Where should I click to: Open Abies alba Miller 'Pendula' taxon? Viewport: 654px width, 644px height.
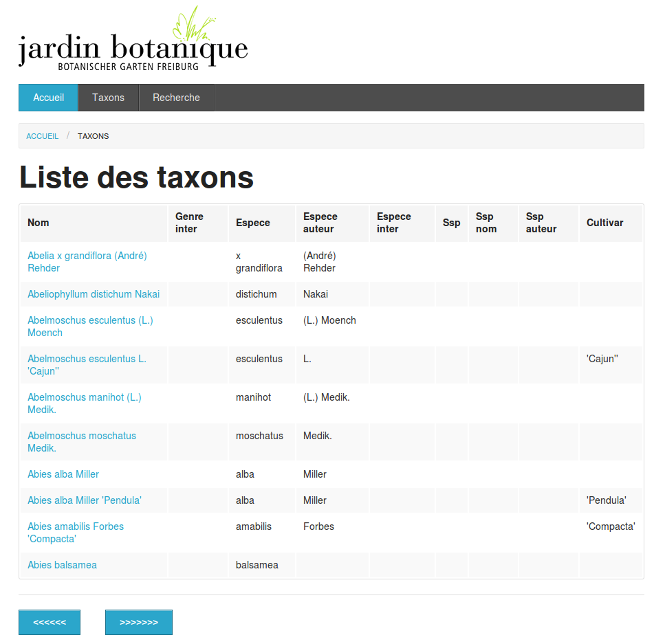click(85, 500)
